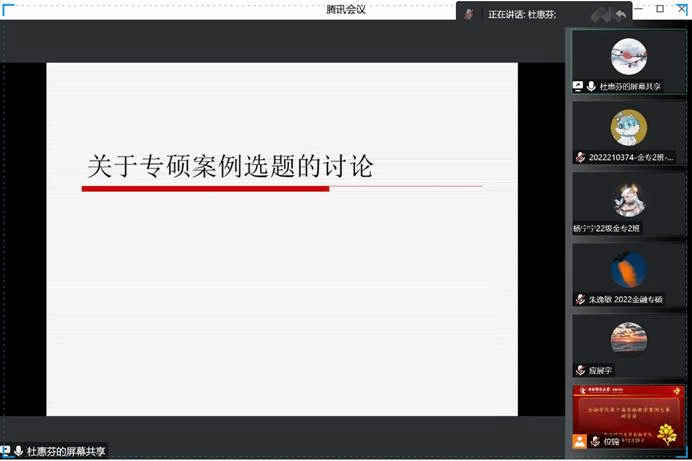Click muted mic icon for 2022210374 participant

(580, 157)
